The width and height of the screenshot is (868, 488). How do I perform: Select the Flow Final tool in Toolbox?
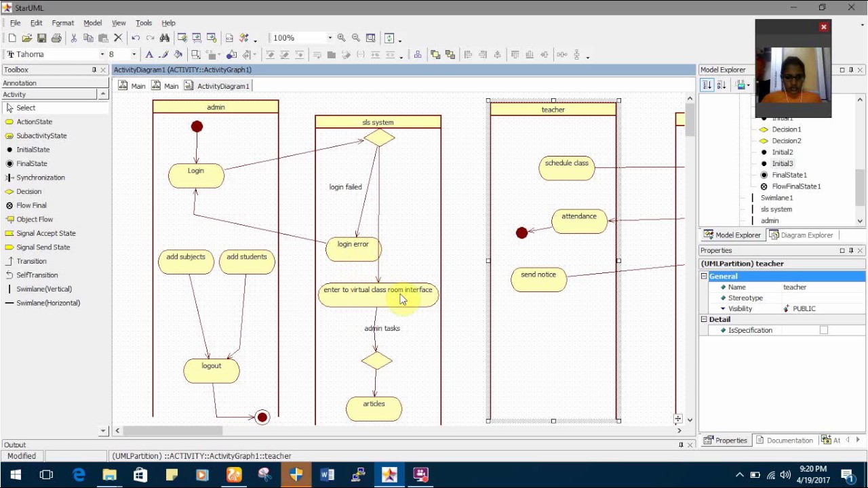point(31,205)
